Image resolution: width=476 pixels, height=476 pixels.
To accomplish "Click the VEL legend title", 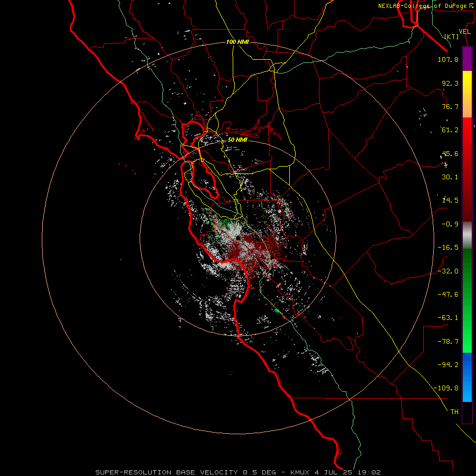I will (x=464, y=32).
